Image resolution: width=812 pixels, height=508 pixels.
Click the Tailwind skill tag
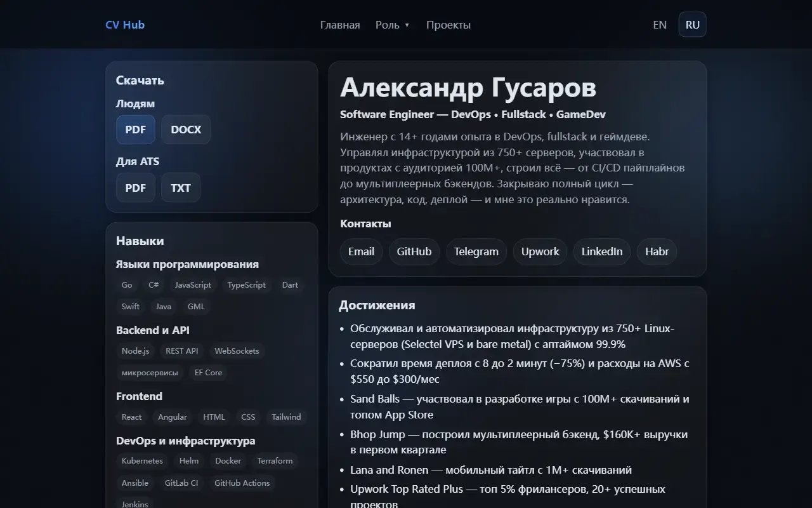tap(286, 417)
